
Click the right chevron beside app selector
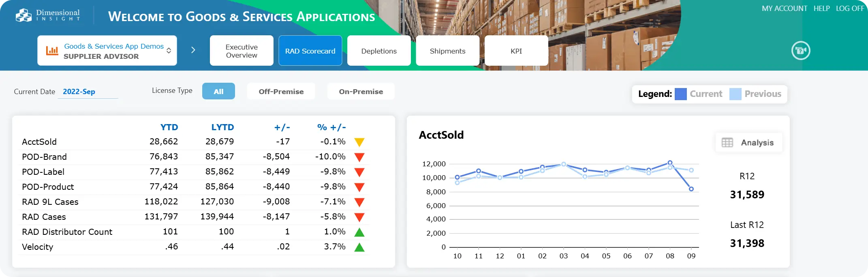pyautogui.click(x=193, y=50)
